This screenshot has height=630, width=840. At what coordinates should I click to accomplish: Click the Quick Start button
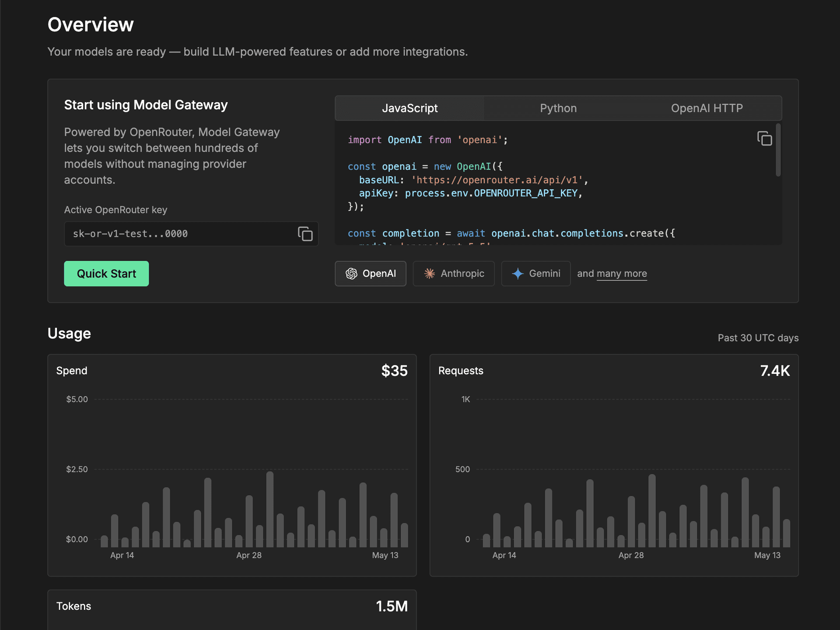point(106,274)
